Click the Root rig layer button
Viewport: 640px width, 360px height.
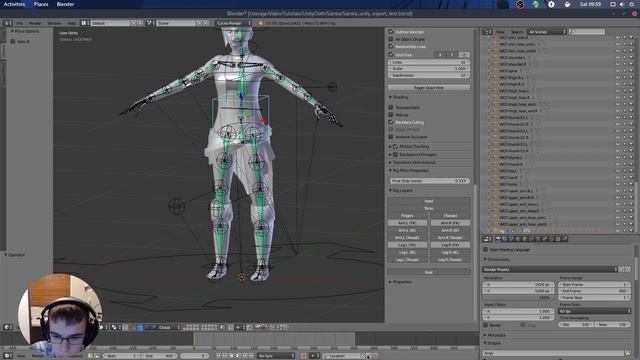pos(429,272)
